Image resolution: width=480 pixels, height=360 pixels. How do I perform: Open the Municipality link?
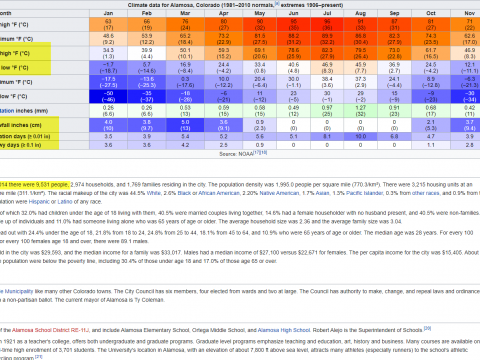(17, 291)
